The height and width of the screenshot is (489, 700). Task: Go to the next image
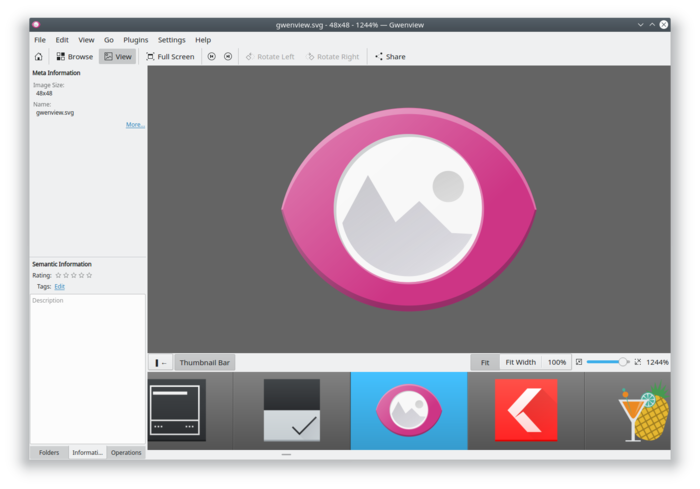(x=228, y=57)
